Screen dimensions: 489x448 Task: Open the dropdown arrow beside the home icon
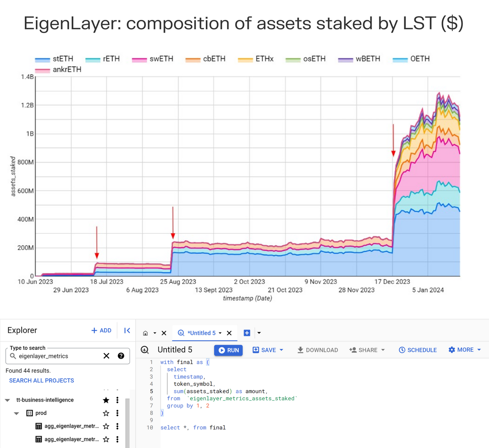(155, 333)
